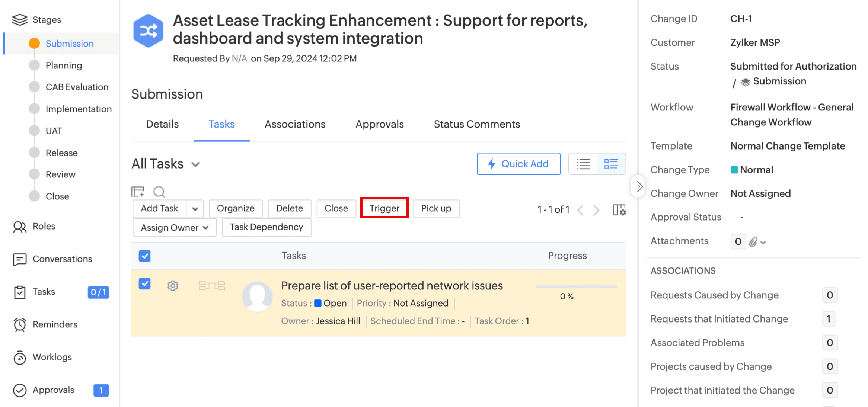This screenshot has height=407, width=868.
Task: Switch to the Approvals tab
Action: tap(379, 124)
